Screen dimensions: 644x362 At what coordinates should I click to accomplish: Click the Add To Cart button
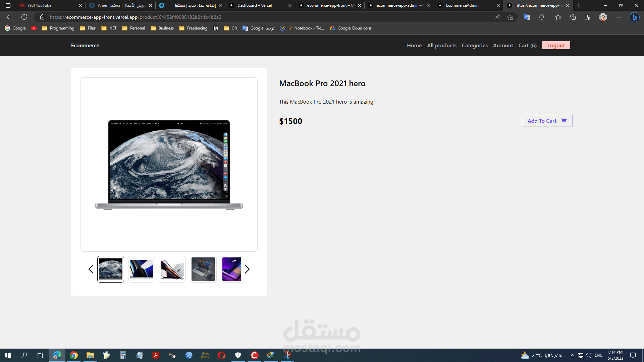pyautogui.click(x=547, y=121)
